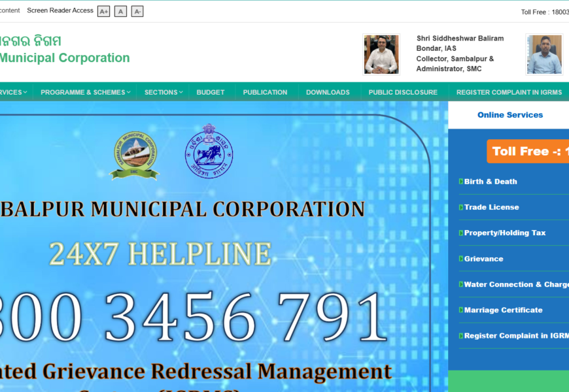The width and height of the screenshot is (569, 392).
Task: Open the Grievance service link
Action: [x=483, y=259]
